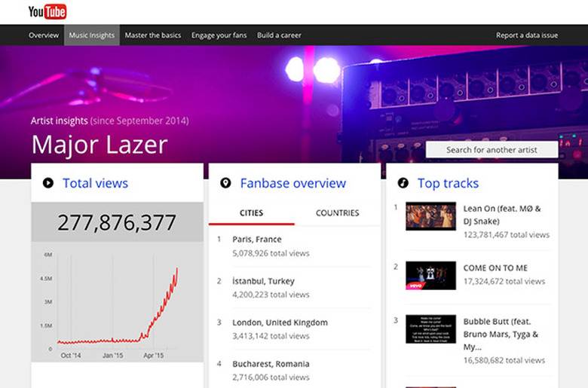Click the play icon beside Total views
Screen dimensions: 588x388
(x=48, y=183)
